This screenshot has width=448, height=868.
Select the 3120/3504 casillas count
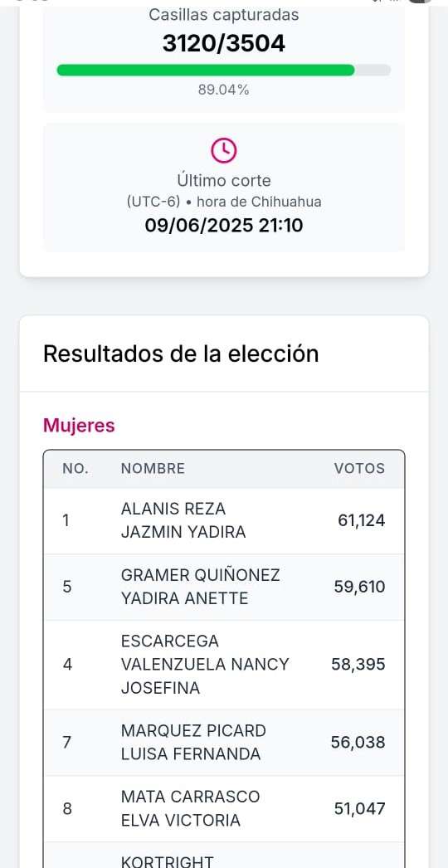coord(224,44)
